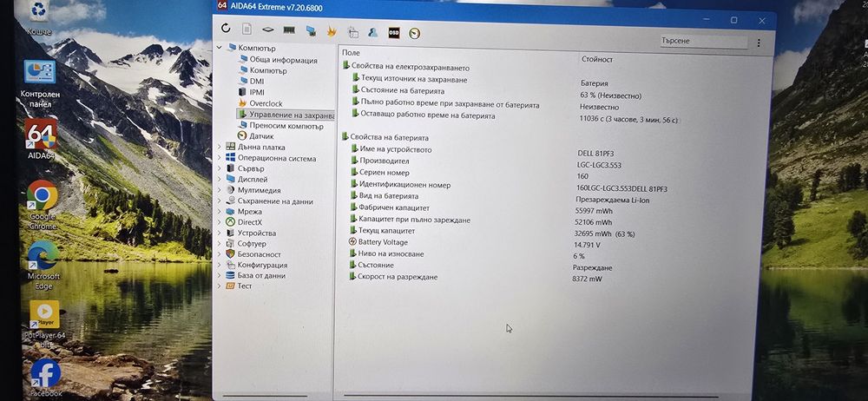Click the calendar-style toolbar icon

point(352,32)
